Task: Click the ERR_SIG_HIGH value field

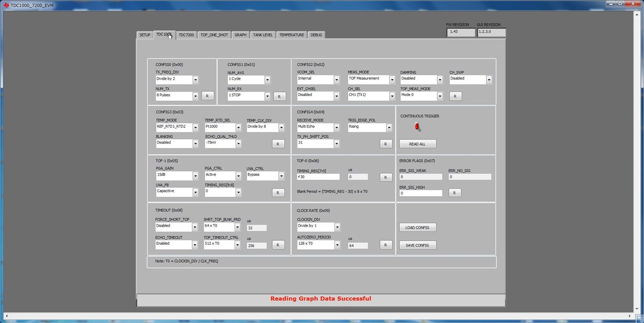Action: click(421, 193)
